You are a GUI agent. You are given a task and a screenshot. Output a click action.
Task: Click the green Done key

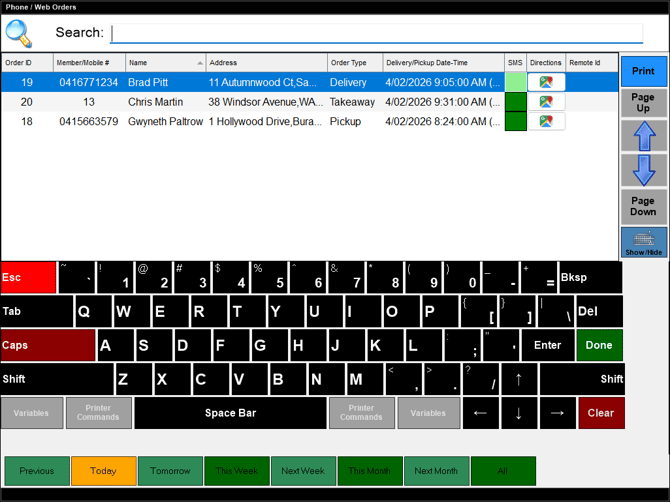tap(599, 345)
